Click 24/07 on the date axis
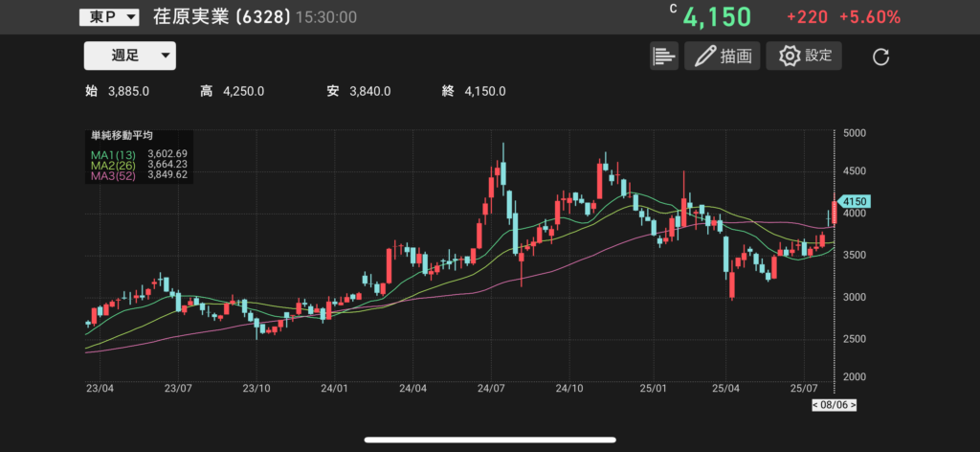The image size is (980, 452). point(491,388)
